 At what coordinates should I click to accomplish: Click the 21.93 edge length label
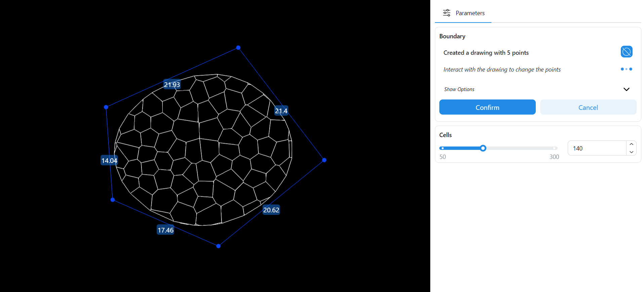(x=172, y=85)
